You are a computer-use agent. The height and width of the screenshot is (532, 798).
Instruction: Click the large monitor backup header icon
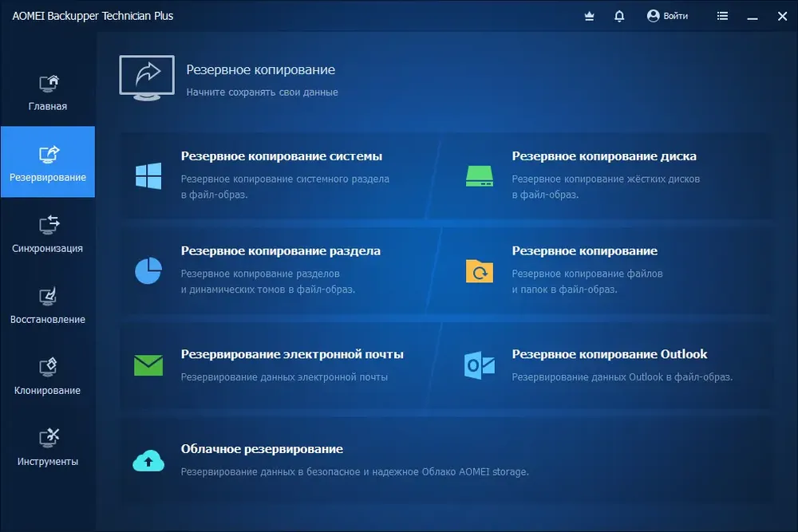(147, 78)
